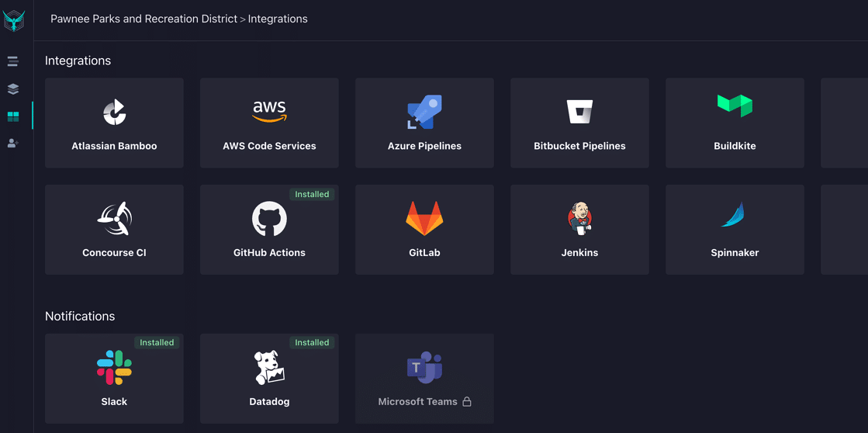Click the GitLab fox logo
Screen dimensions: 868x433
pos(424,219)
